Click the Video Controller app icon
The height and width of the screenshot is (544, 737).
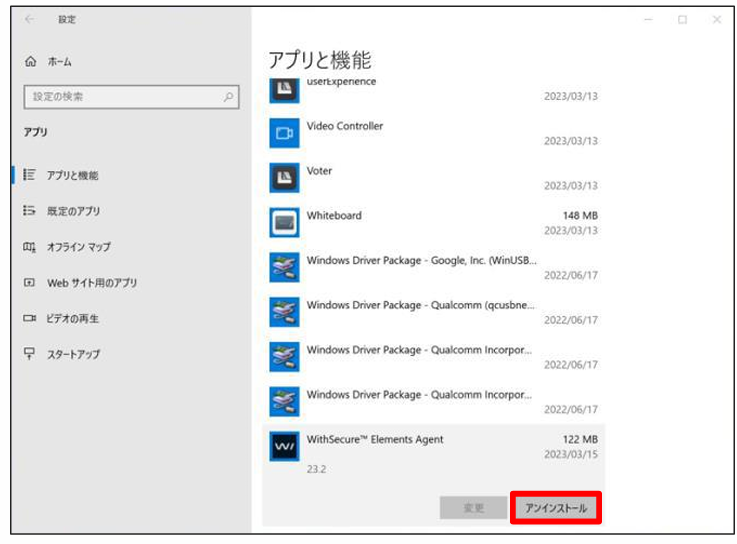pyautogui.click(x=284, y=133)
